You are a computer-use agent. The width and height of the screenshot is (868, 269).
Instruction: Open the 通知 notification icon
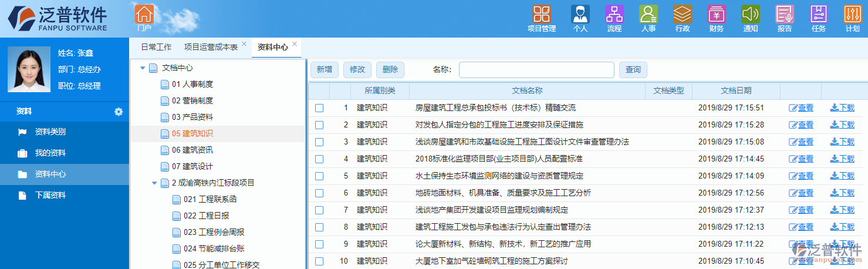pos(751,14)
